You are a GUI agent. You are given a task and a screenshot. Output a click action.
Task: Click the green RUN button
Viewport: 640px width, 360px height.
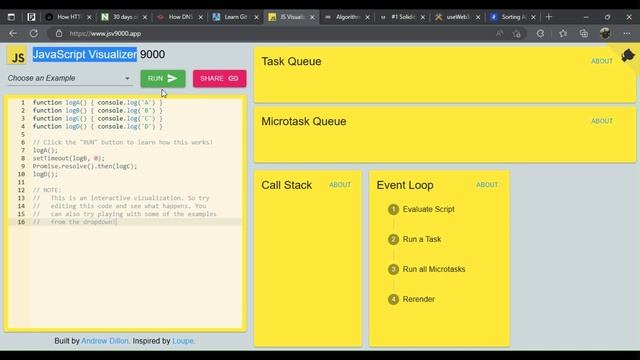point(163,78)
